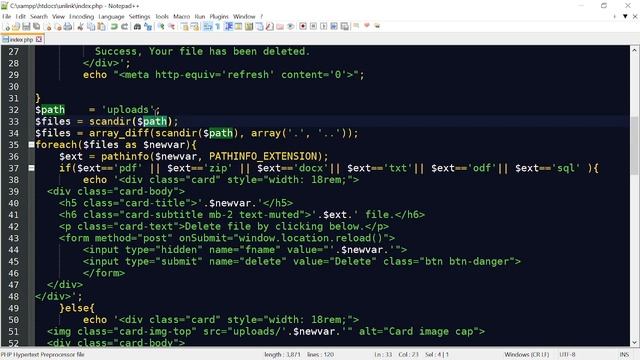Open the Tools menu
Screen dimensions: 640x360
(x=162, y=16)
